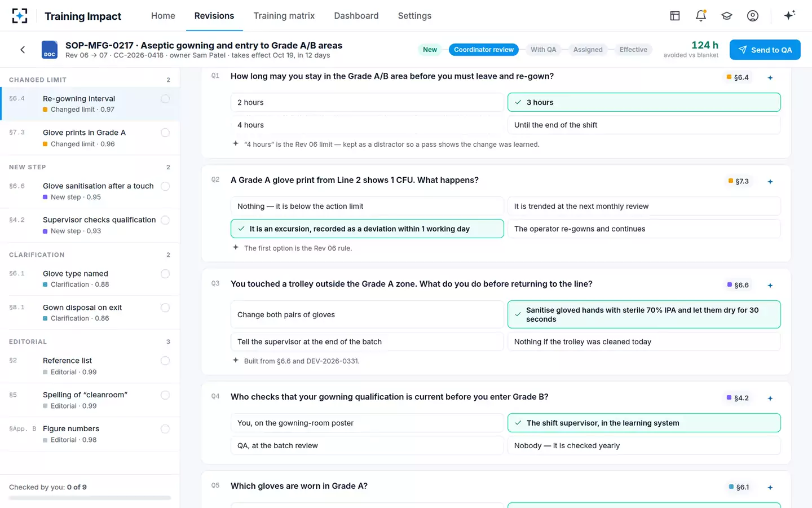Click the plus icon beside §6.6 tag
812x508 pixels.
click(x=770, y=286)
